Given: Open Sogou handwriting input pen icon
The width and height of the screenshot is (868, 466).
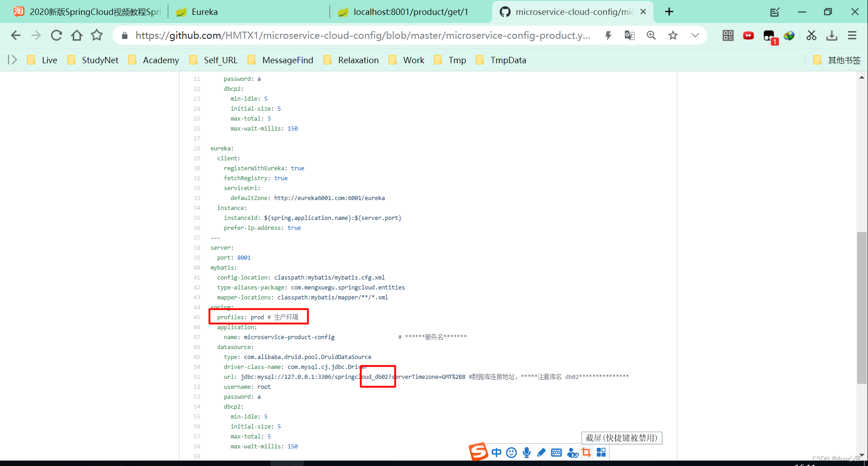Looking at the screenshot, I should 541,452.
